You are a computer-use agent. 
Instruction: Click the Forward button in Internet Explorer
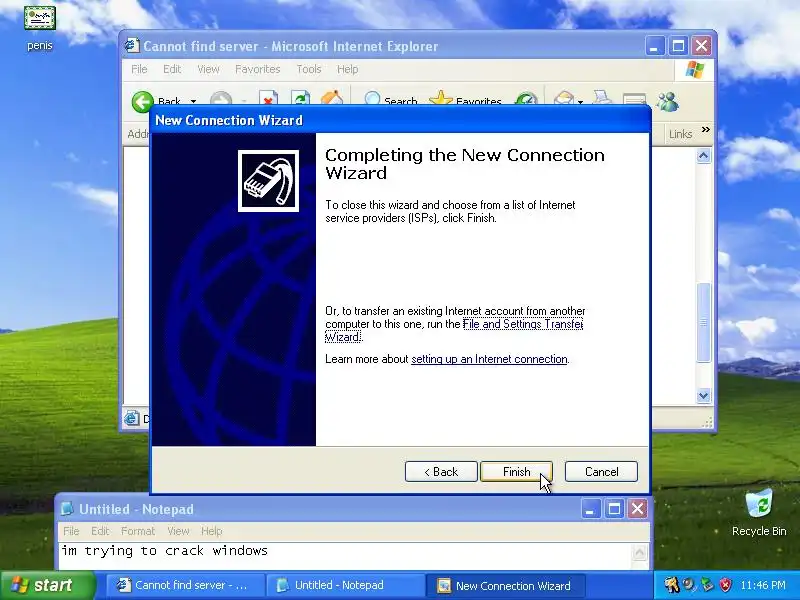coord(221,99)
